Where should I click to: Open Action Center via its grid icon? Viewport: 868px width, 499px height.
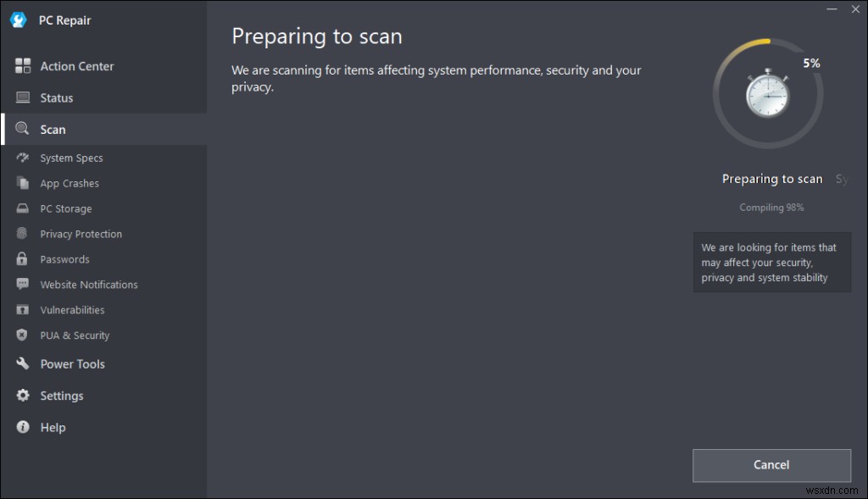click(23, 66)
